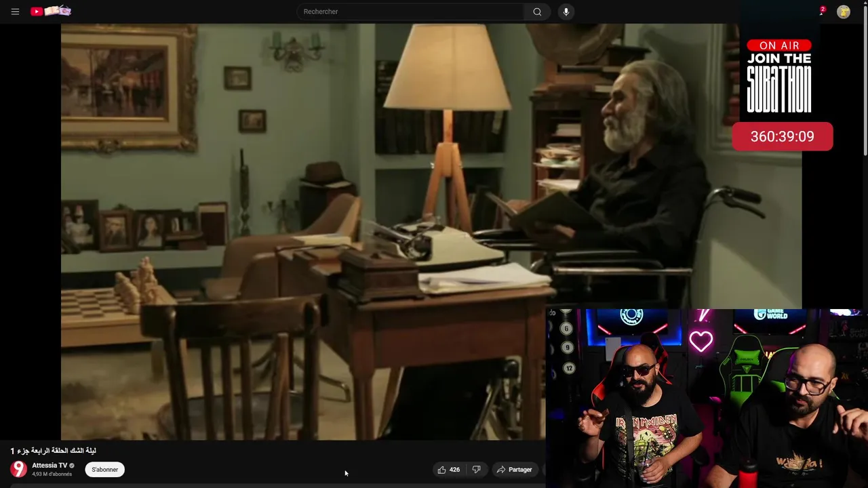The height and width of the screenshot is (488, 868).
Task: Click the 4,93 M d'abonnés subscriber count
Action: [52, 474]
